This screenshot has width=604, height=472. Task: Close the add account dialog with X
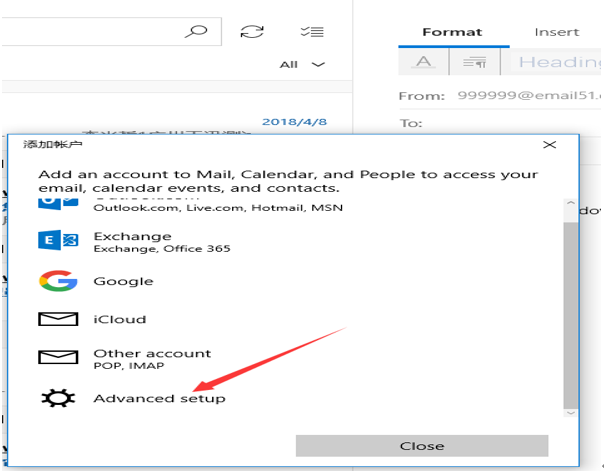point(549,145)
